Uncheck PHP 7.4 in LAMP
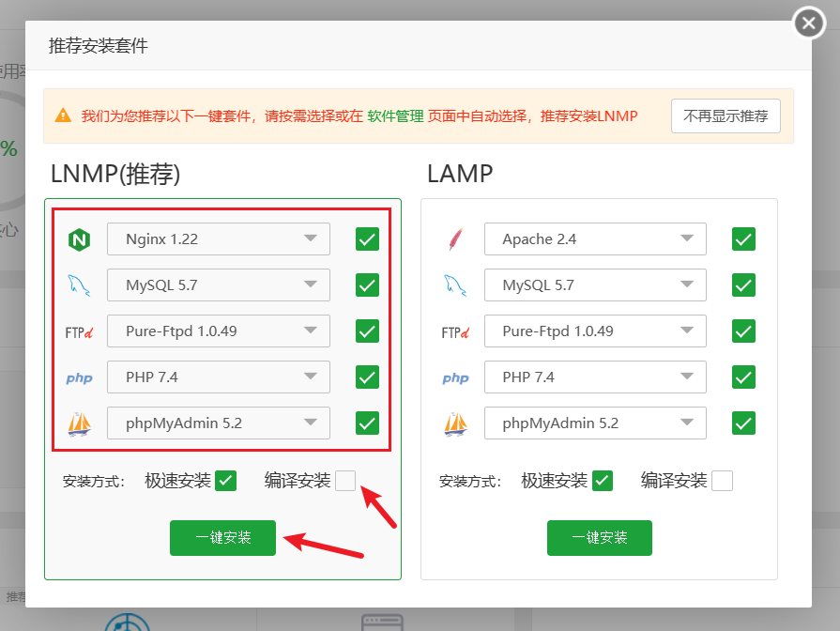 tap(743, 377)
